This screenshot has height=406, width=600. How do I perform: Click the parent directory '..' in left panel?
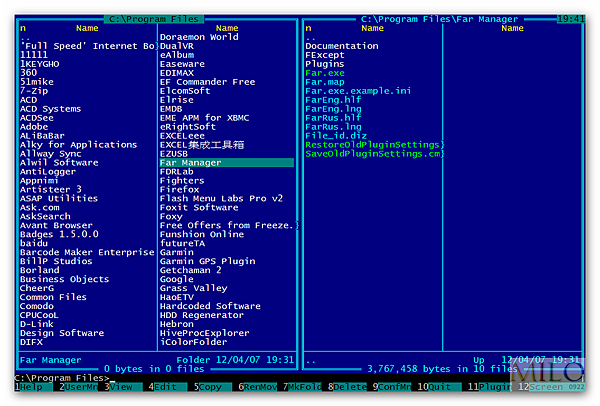(25, 38)
